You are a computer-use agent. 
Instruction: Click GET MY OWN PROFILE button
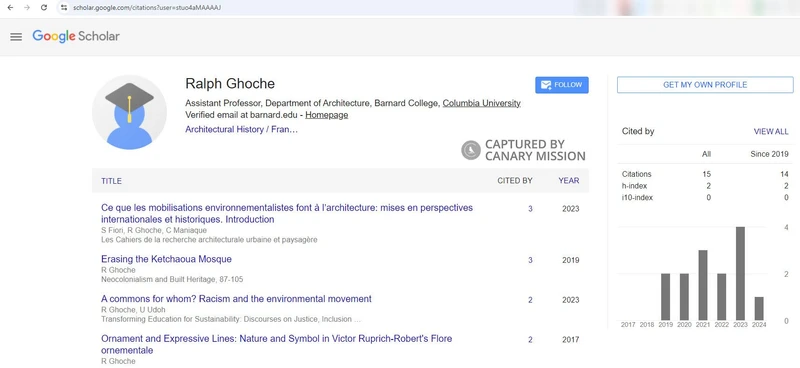click(x=705, y=85)
